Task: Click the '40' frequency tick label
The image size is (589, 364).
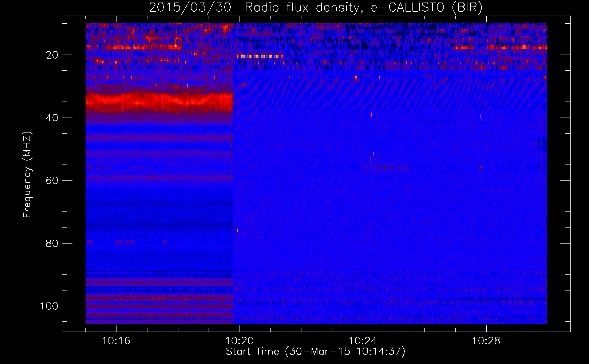Action: [52, 118]
